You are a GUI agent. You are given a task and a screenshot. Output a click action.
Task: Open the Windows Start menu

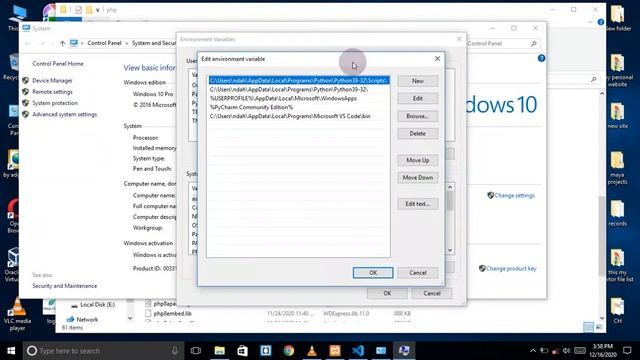[11, 351]
